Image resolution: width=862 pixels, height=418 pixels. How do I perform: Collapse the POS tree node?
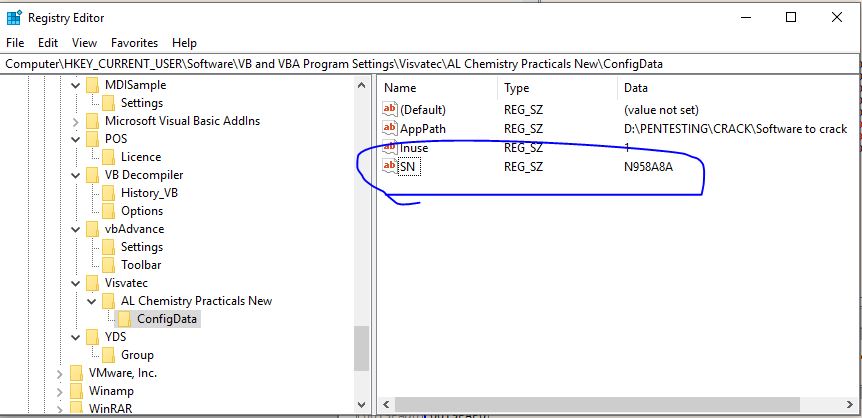click(75, 139)
